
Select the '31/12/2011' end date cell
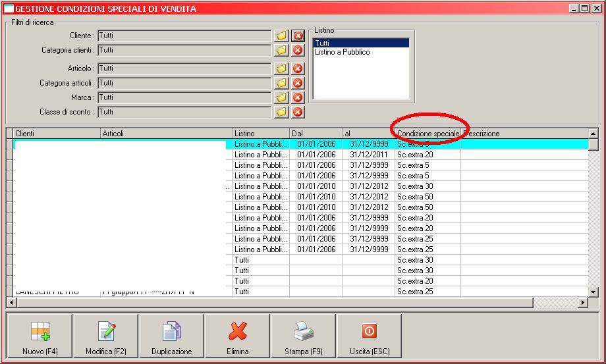(x=369, y=155)
